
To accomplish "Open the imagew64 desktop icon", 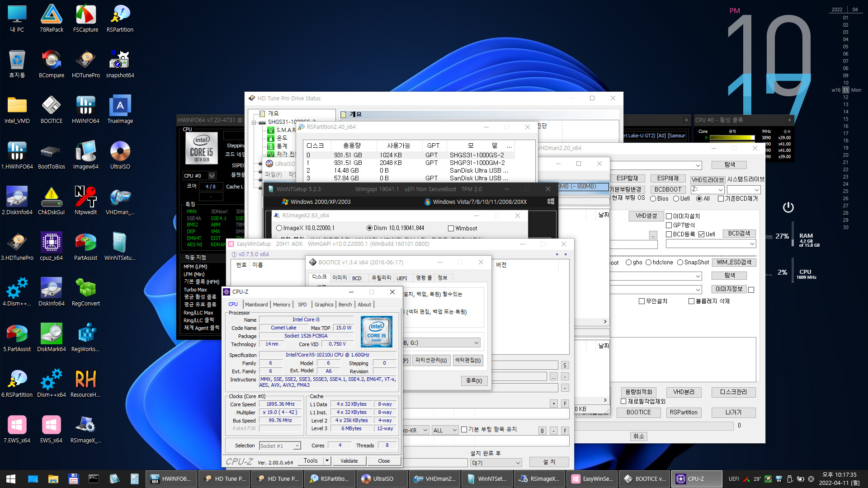I will (x=85, y=155).
